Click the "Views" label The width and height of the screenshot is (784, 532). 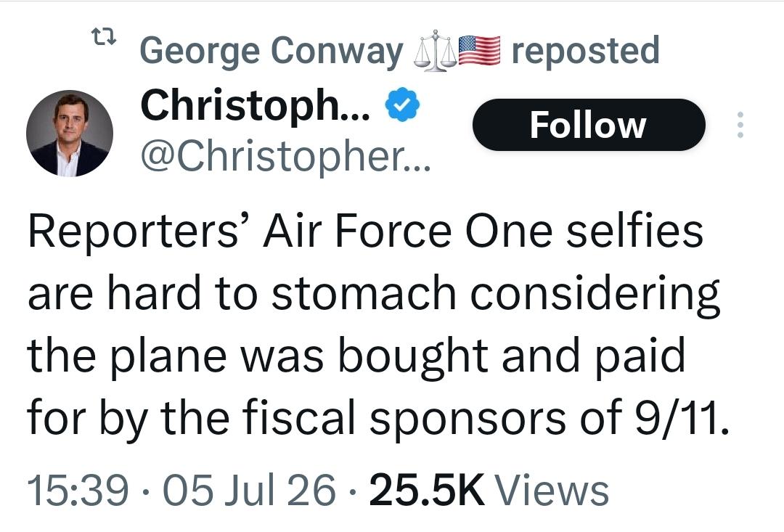[x=552, y=491]
